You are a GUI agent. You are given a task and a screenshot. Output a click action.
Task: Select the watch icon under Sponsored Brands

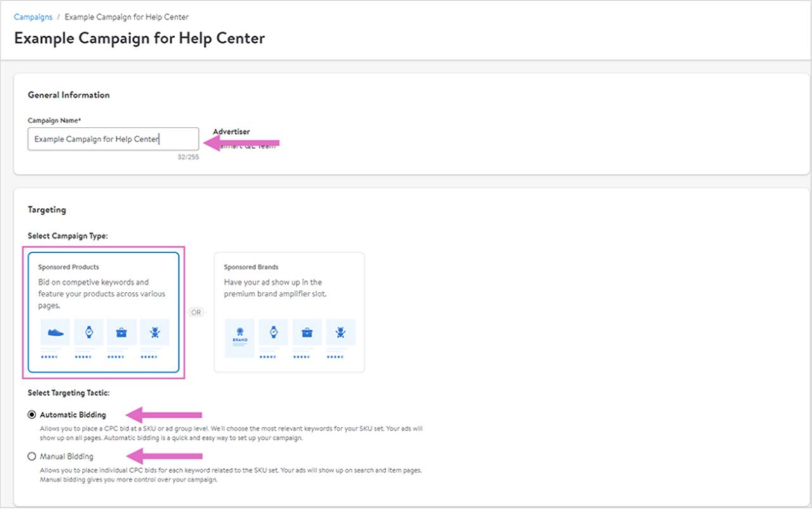pos(273,331)
